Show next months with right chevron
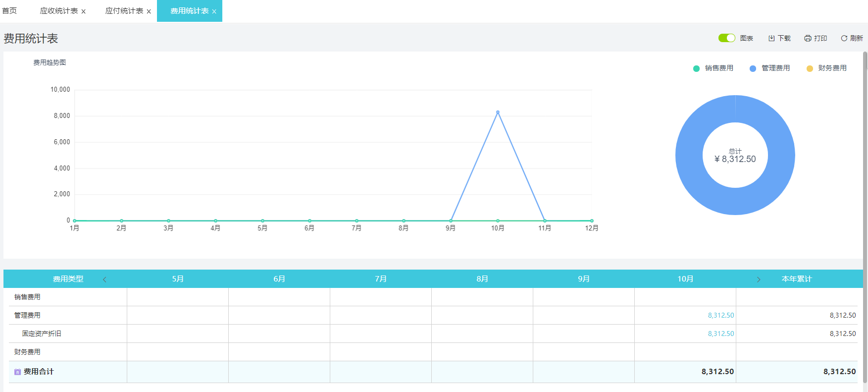 [x=758, y=280]
